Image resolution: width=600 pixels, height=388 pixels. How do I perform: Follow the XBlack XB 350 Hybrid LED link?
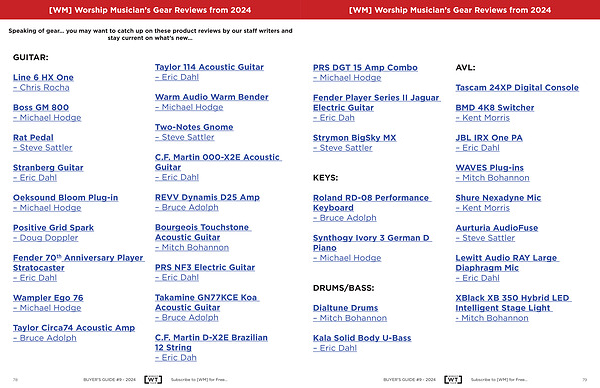pyautogui.click(x=513, y=303)
